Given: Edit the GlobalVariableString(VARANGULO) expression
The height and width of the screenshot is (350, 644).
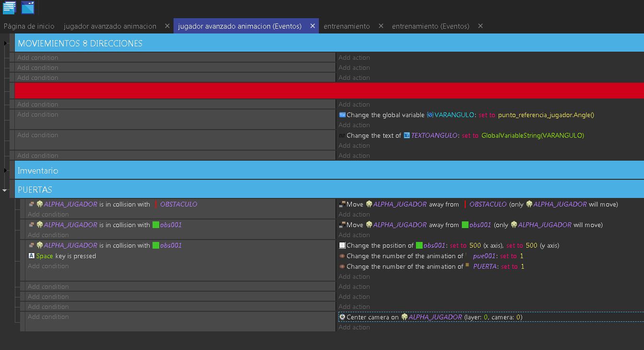Looking at the screenshot, I should tap(533, 136).
